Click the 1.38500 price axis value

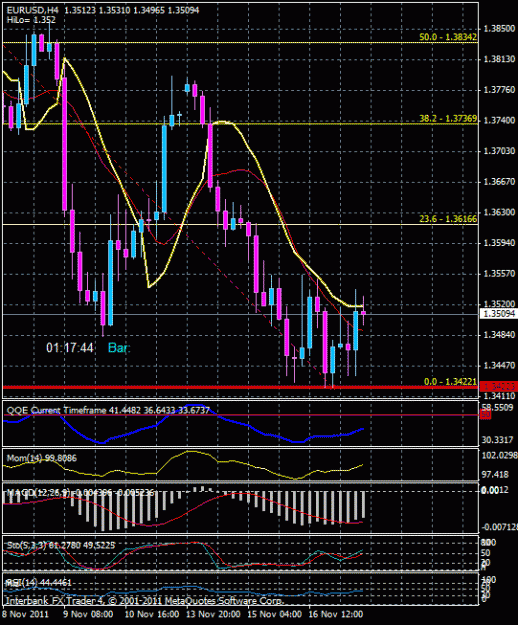point(499,29)
